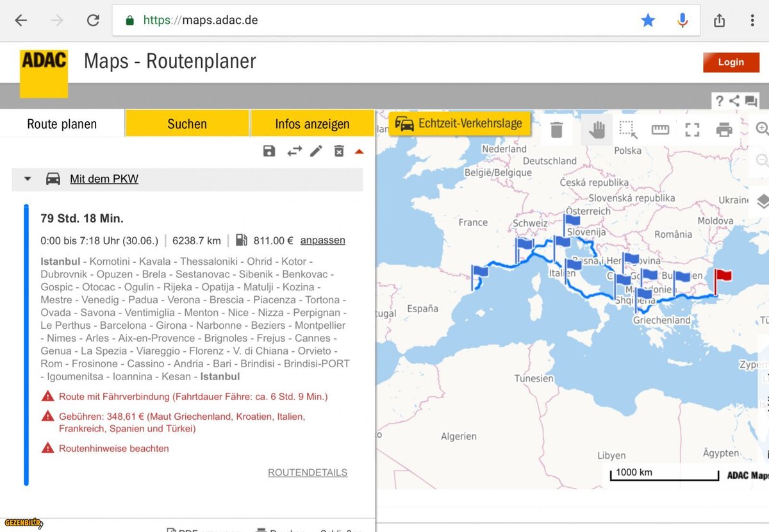Delete the route with the panel trash icon
Viewport: 769px width, 532px height.
point(339,151)
